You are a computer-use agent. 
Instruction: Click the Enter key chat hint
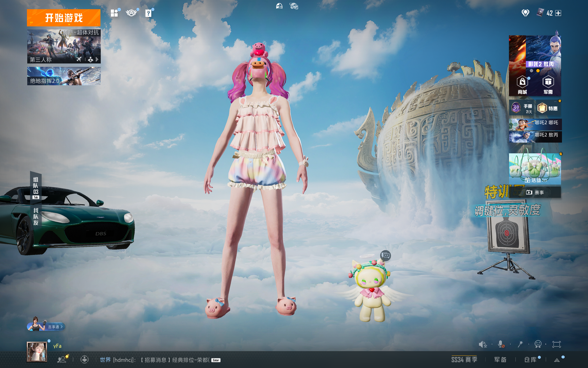coord(216,360)
